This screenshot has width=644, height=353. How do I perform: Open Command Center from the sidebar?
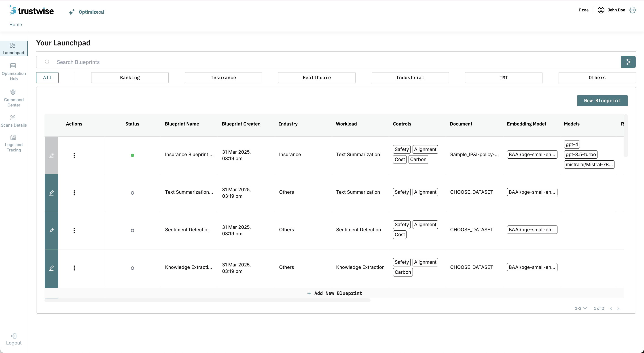click(13, 92)
